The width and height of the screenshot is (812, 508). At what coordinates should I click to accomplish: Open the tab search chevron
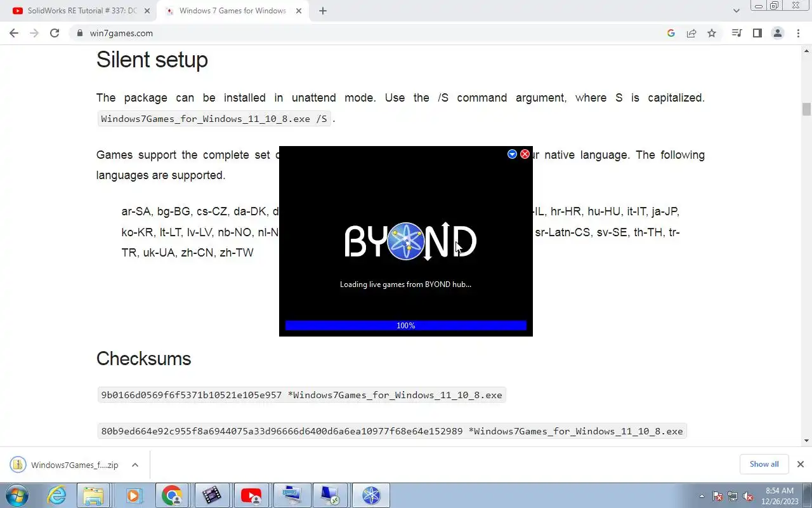pyautogui.click(x=736, y=11)
